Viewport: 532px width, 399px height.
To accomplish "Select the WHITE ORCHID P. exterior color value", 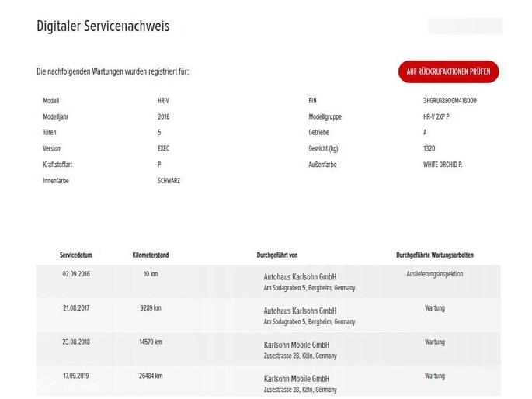I will [443, 165].
